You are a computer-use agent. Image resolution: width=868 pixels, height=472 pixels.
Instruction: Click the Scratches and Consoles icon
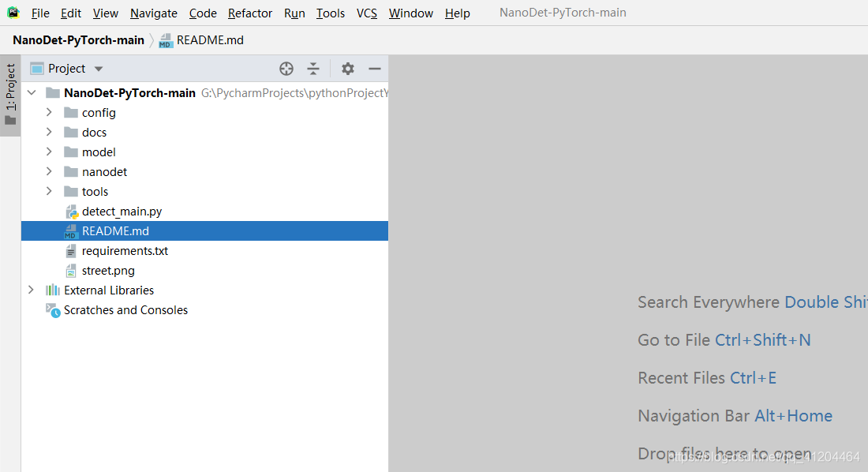(x=53, y=310)
